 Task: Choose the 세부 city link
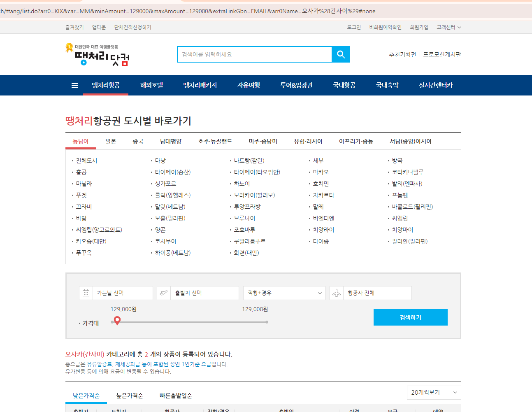click(x=318, y=161)
